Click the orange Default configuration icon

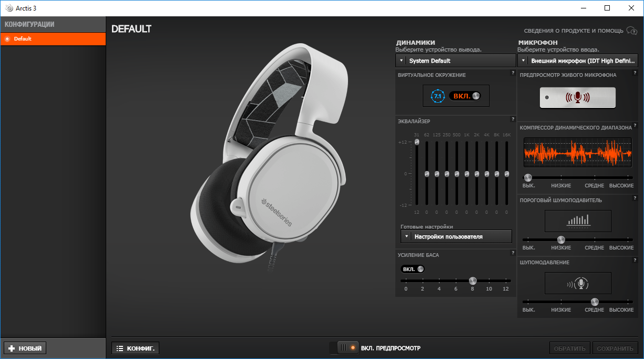7,39
